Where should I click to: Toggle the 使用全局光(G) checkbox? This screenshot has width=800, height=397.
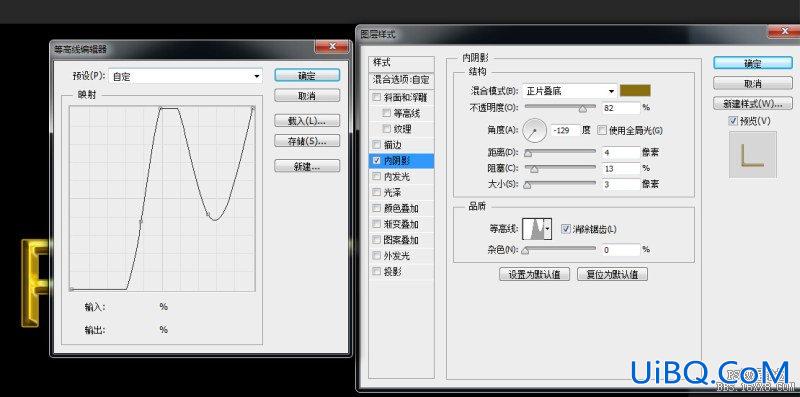[602, 130]
